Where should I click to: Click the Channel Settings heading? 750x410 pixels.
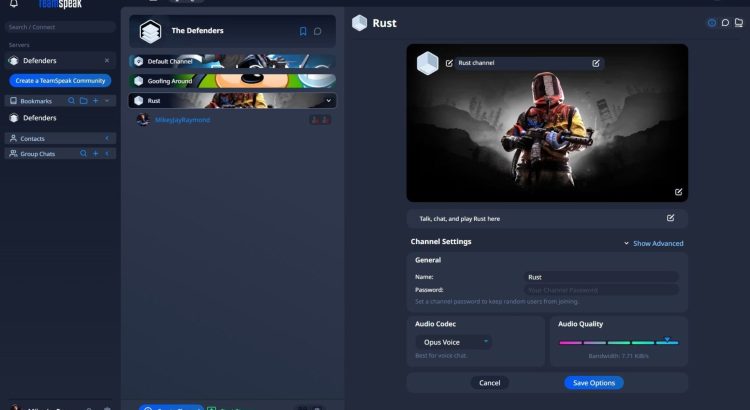441,242
